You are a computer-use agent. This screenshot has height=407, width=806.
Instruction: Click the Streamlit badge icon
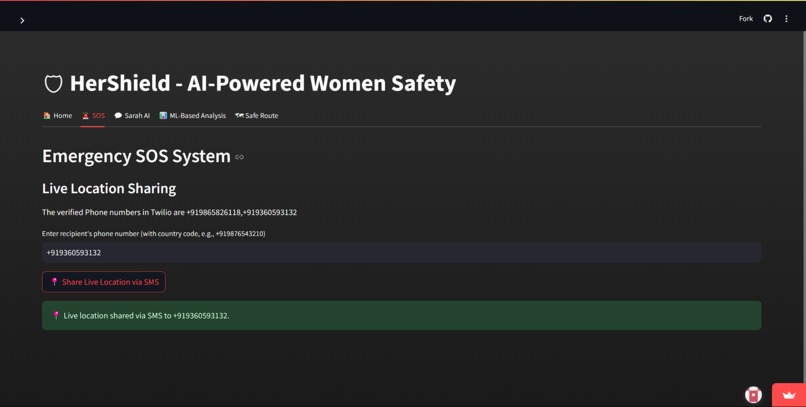click(x=754, y=395)
